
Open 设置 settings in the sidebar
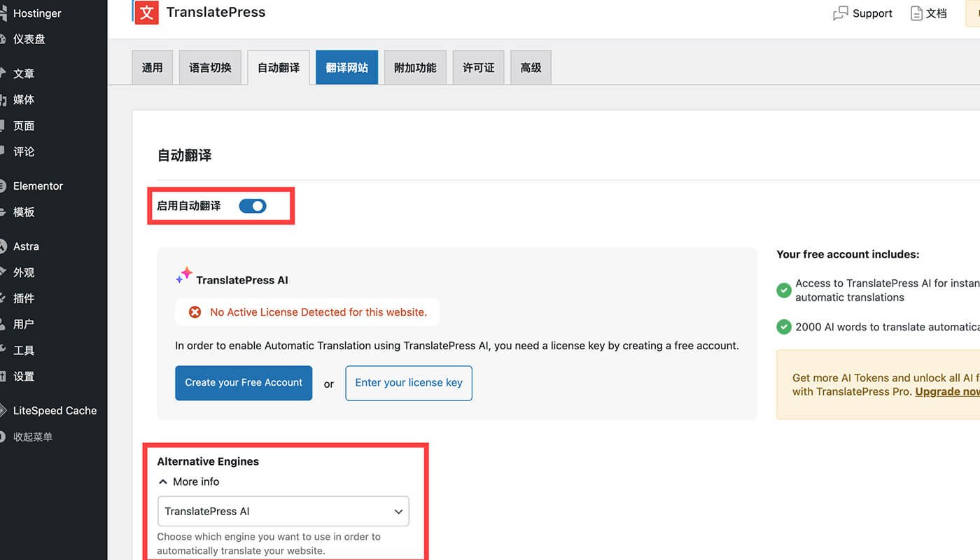pos(24,377)
